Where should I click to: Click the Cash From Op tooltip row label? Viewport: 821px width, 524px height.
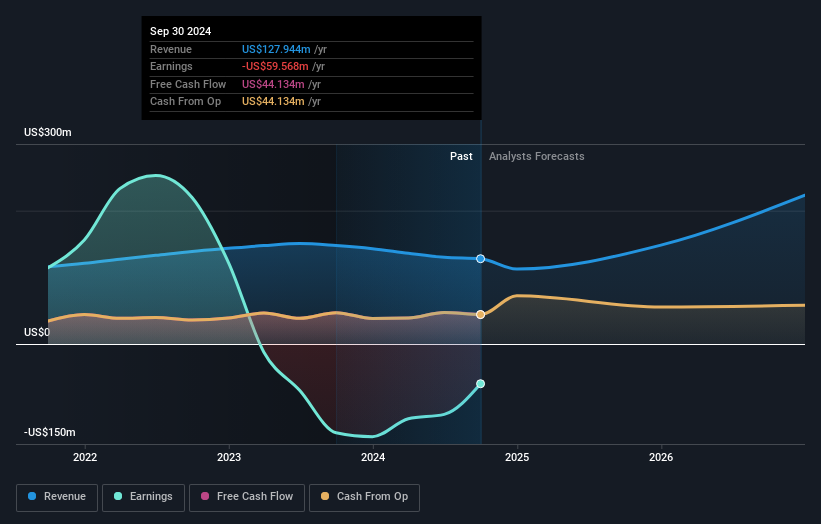pyautogui.click(x=185, y=102)
